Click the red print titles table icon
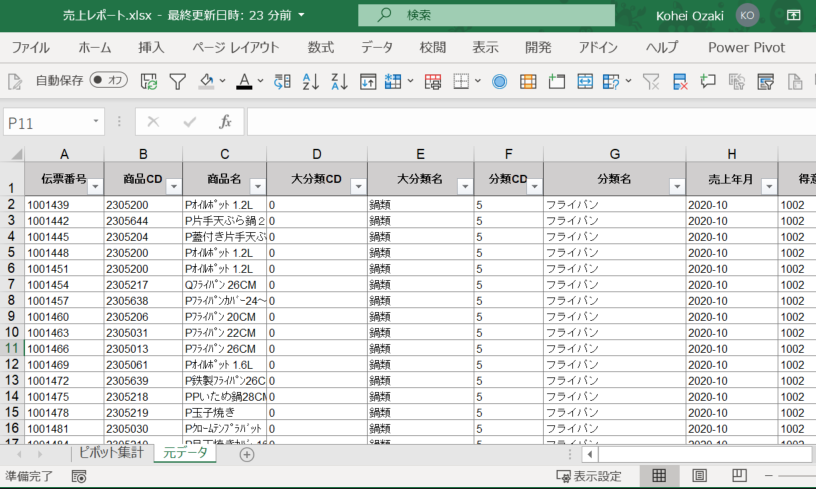Image resolution: width=816 pixels, height=489 pixels. [432, 81]
